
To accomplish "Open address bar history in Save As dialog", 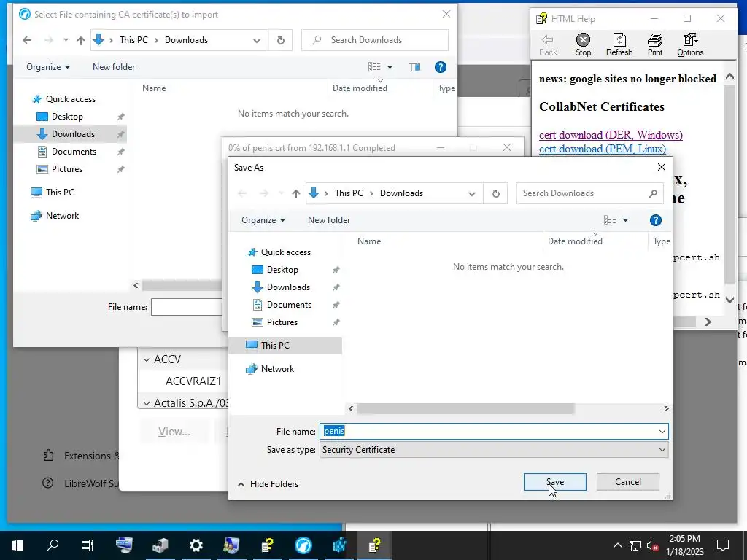I will 472,193.
